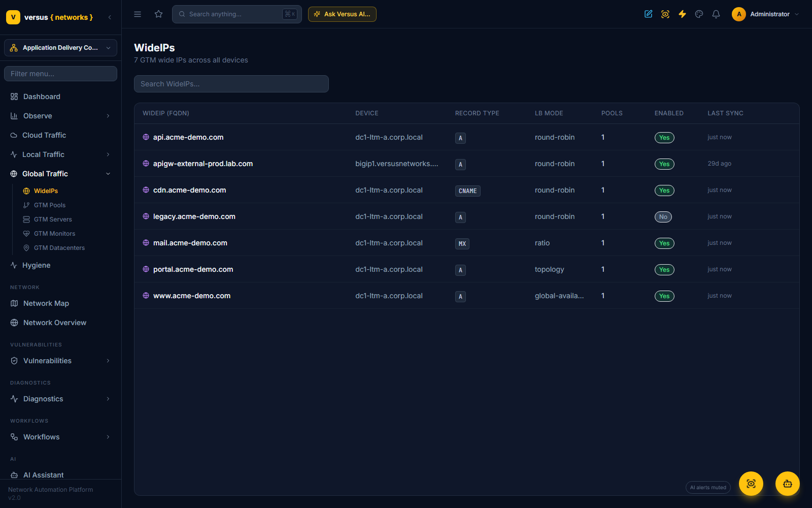812x508 pixels.
Task: Expand the Vulnerabilities menu
Action: [x=61, y=361]
